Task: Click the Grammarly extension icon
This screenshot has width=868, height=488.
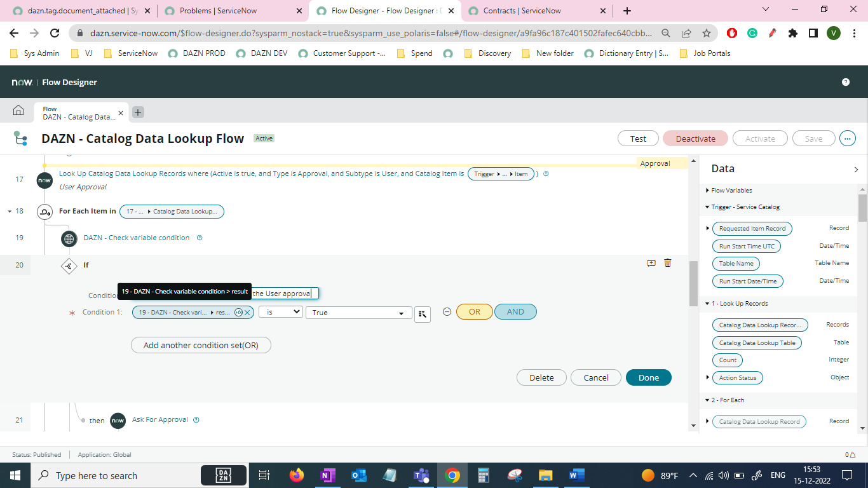Action: coord(752,33)
